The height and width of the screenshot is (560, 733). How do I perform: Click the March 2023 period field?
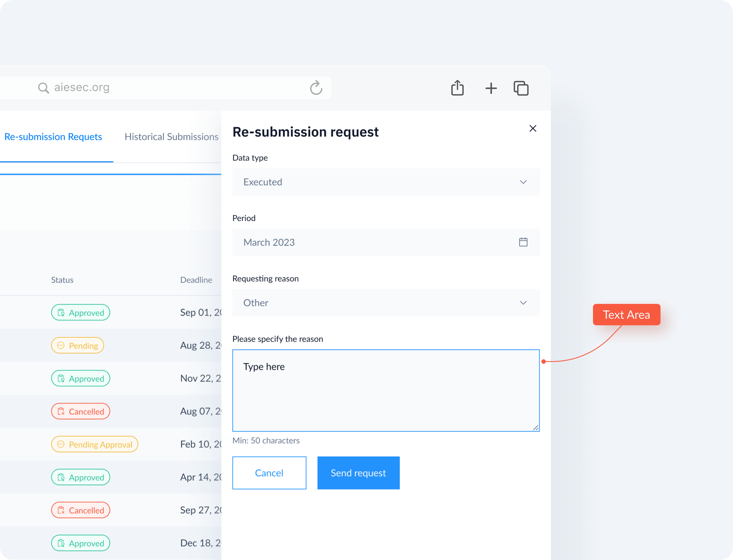pos(386,242)
